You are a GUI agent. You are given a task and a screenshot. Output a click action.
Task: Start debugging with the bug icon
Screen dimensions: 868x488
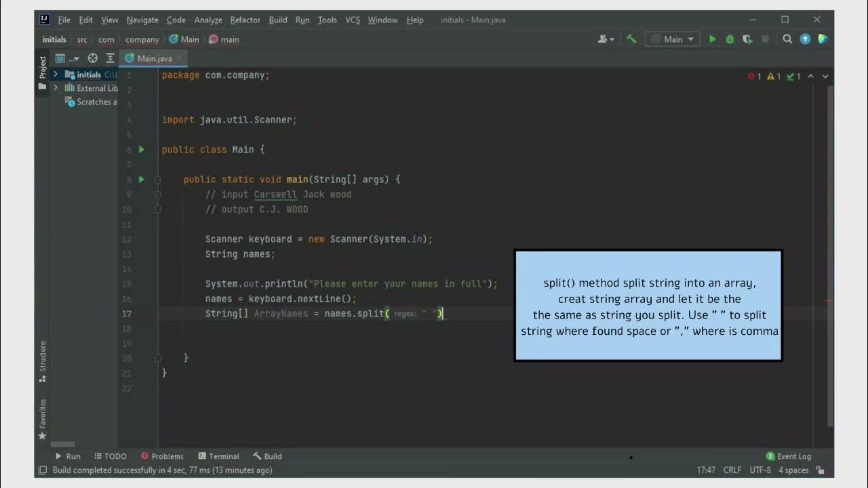[x=730, y=39]
